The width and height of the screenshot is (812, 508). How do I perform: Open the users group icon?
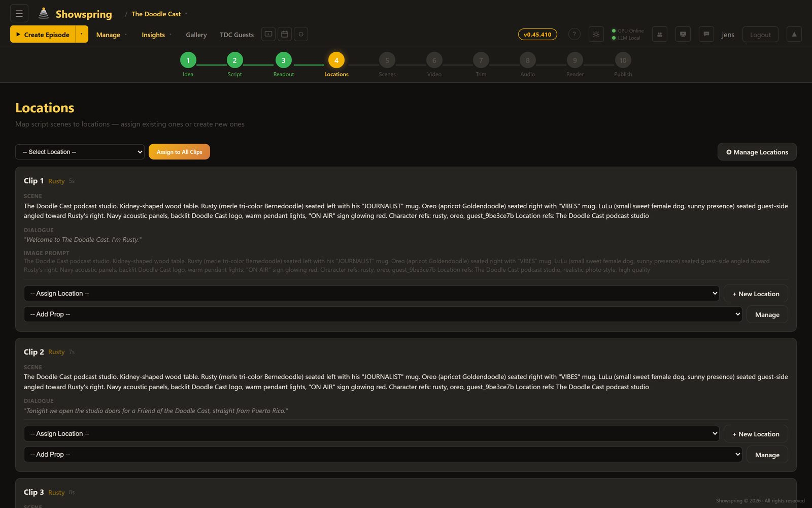tap(660, 34)
